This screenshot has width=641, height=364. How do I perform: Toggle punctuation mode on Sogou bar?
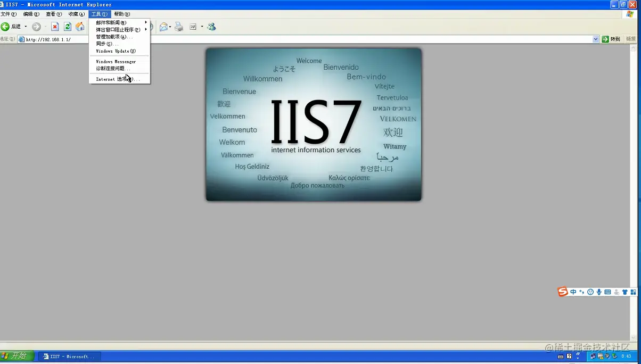582,292
